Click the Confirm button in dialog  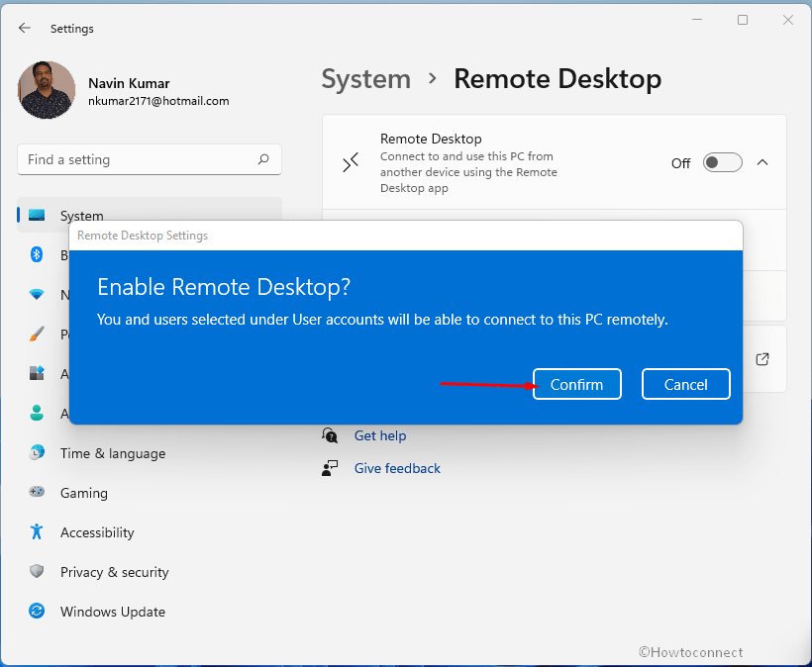576,384
